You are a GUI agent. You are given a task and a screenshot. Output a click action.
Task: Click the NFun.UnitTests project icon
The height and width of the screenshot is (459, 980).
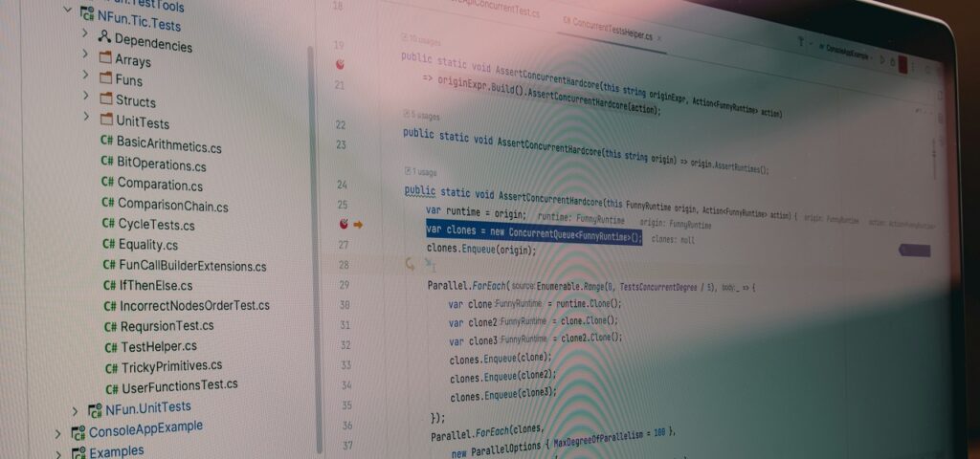95,410
